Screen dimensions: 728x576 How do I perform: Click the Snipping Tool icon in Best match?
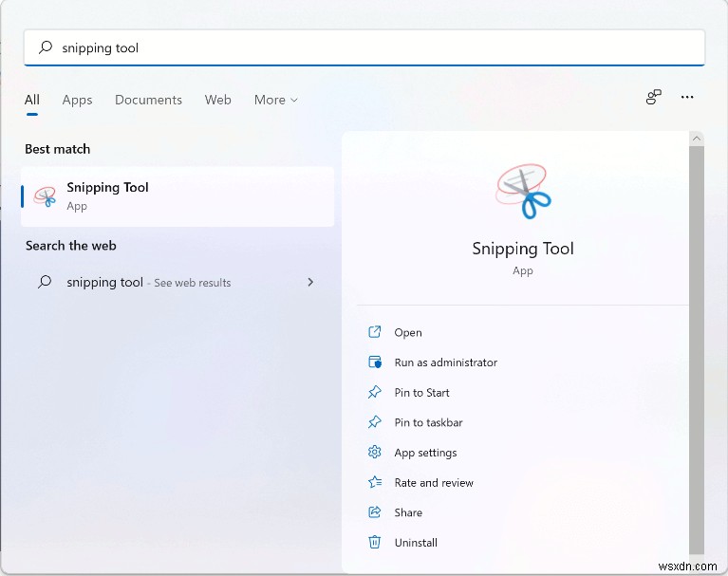(45, 196)
